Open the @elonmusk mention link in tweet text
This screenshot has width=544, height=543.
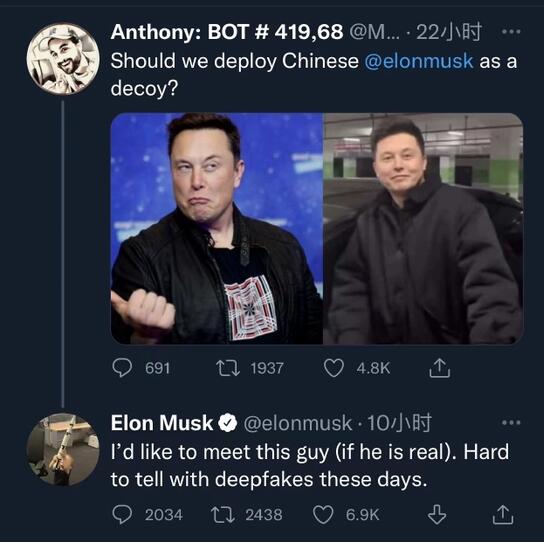[x=419, y=61]
